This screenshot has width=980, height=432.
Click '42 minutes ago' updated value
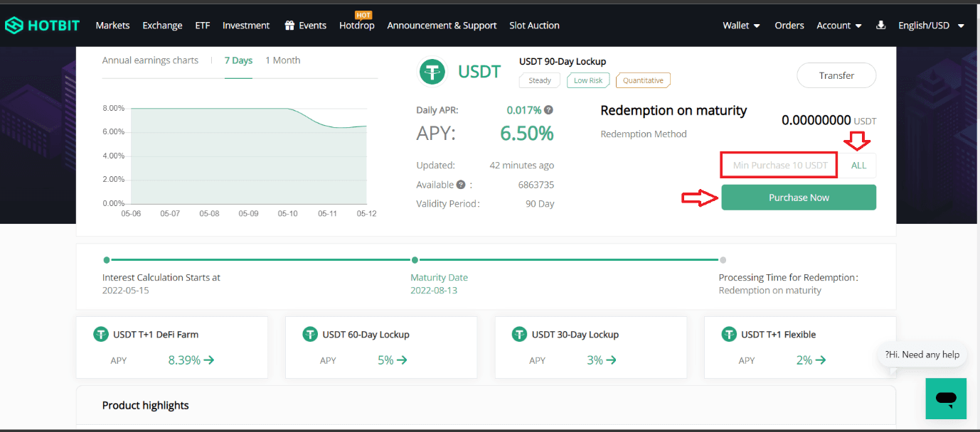pos(522,166)
